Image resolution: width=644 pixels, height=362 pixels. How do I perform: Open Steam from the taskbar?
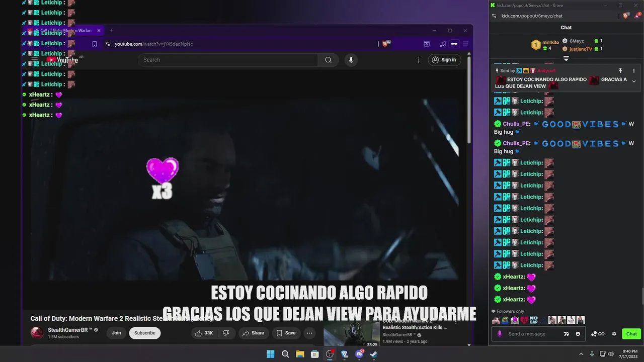[x=374, y=354]
